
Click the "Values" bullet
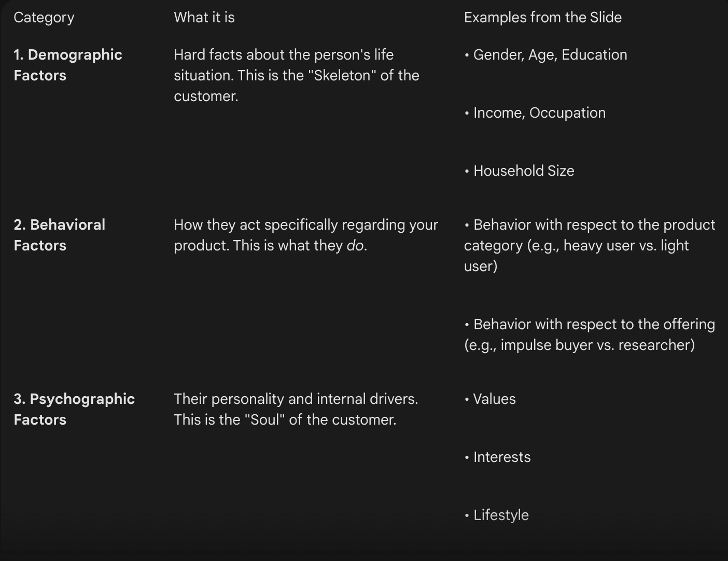[494, 399]
